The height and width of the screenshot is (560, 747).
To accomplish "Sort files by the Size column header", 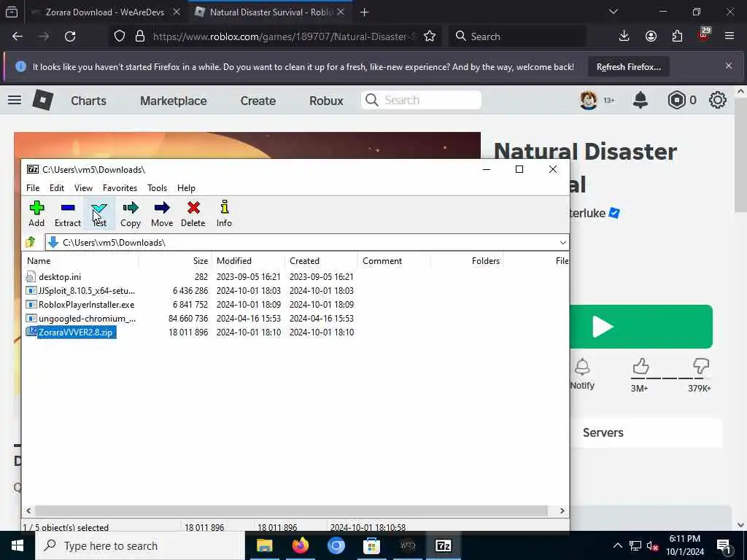I will [x=175, y=261].
